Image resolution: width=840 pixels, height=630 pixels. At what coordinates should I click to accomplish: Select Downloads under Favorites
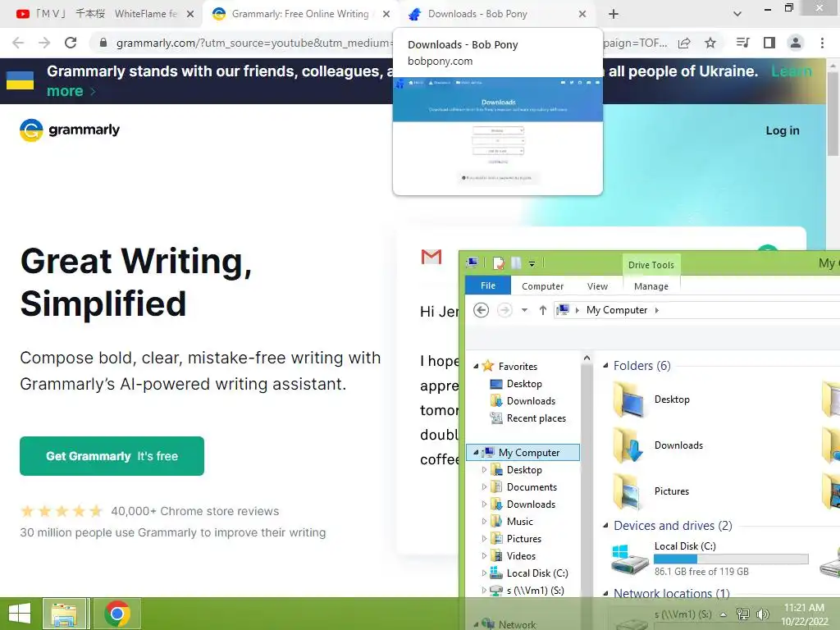(x=531, y=400)
